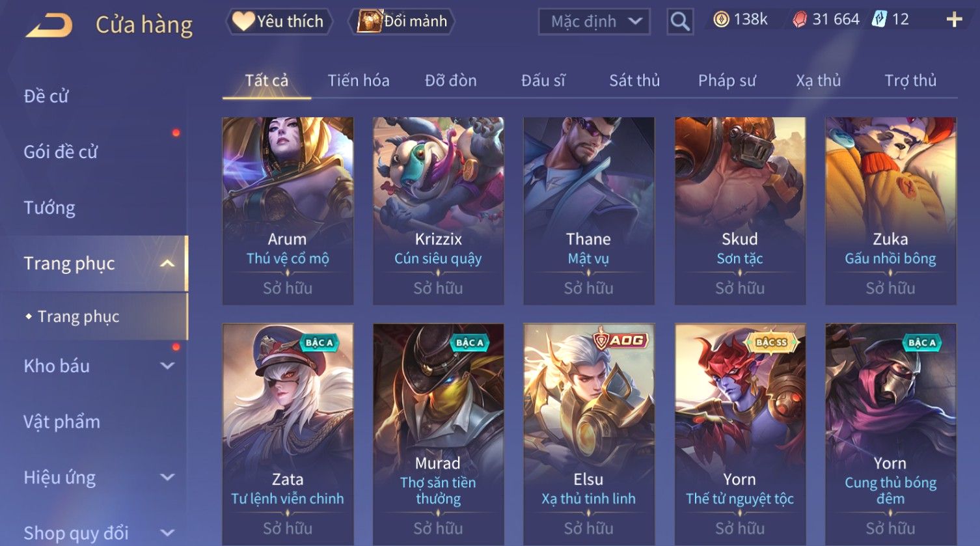Select the Arum Thủ vệ cổ mộ skin card
The height and width of the screenshot is (546, 980).
[288, 211]
